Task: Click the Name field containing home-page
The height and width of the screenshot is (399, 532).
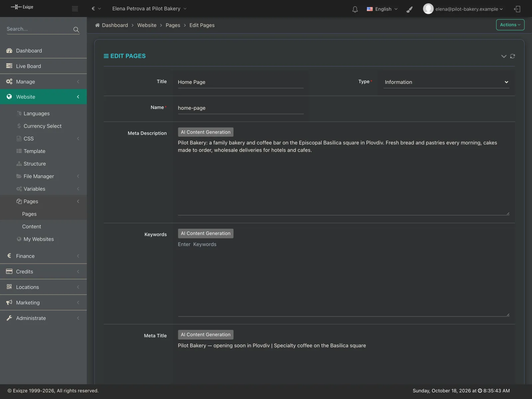Action: coord(241,108)
